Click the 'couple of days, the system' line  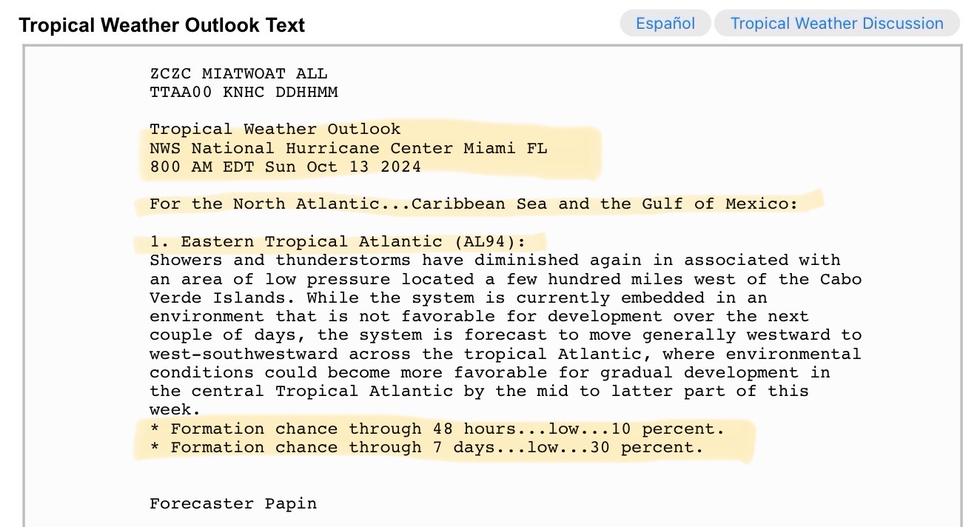pyautogui.click(x=506, y=335)
